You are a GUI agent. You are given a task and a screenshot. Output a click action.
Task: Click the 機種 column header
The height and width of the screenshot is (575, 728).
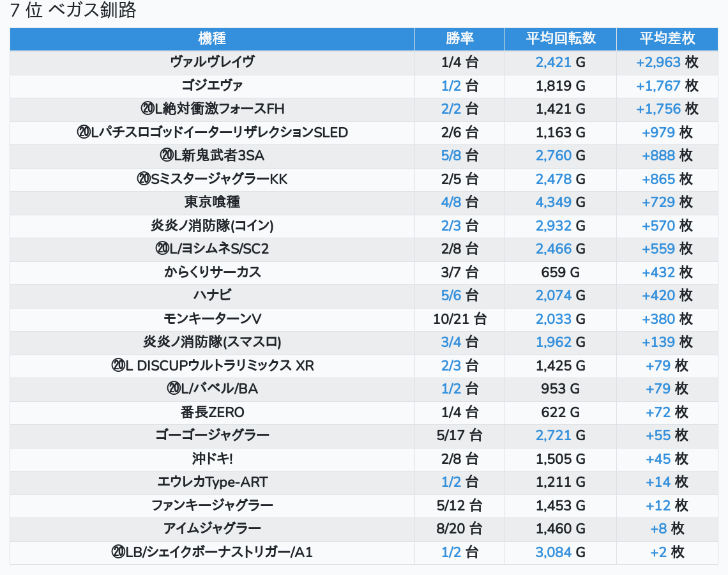[212, 38]
